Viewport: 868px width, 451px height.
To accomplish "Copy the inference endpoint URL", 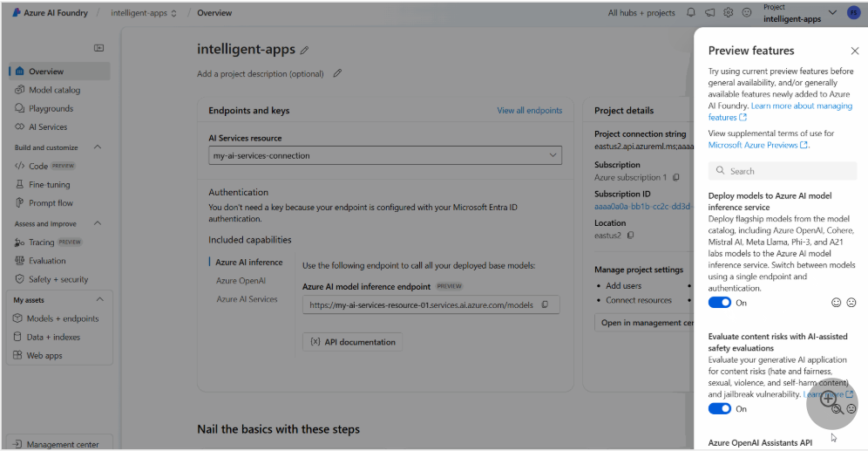I will pos(545,304).
